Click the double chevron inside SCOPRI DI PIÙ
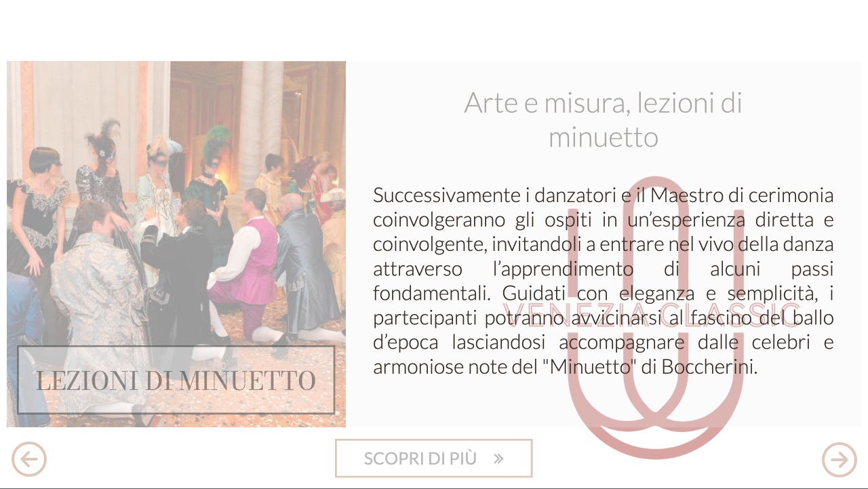This screenshot has height=489, width=868. pos(498,458)
